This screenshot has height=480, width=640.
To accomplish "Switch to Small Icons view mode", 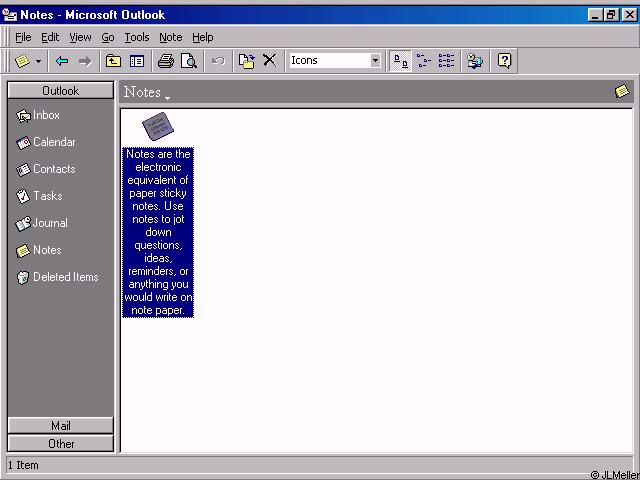I will pyautogui.click(x=424, y=61).
